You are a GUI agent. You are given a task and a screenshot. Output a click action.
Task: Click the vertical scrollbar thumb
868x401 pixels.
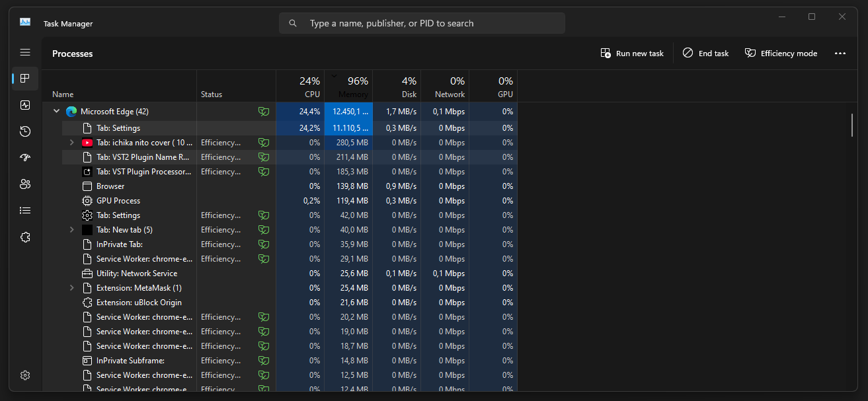pyautogui.click(x=852, y=125)
